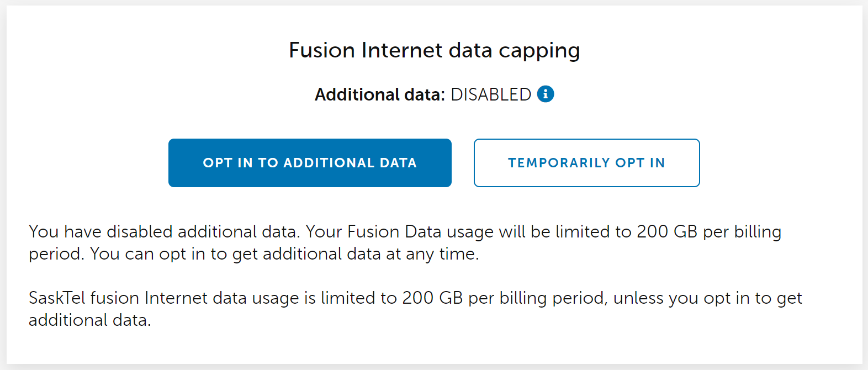
Task: Select the SaskTel fusion Internet description text
Action: (415, 308)
